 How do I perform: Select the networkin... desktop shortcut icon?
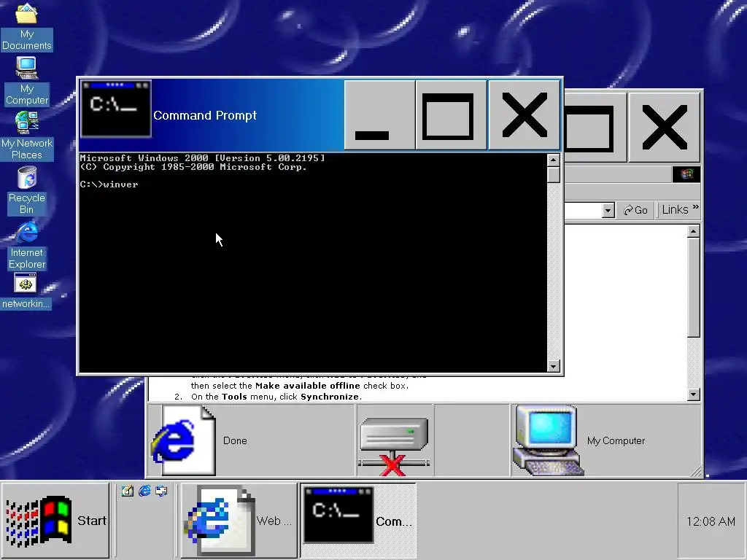[x=26, y=292]
